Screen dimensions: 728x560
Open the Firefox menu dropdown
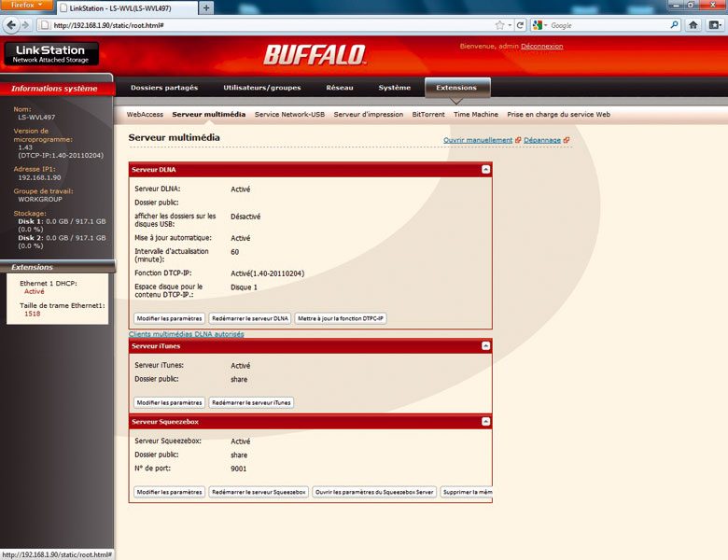click(26, 5)
